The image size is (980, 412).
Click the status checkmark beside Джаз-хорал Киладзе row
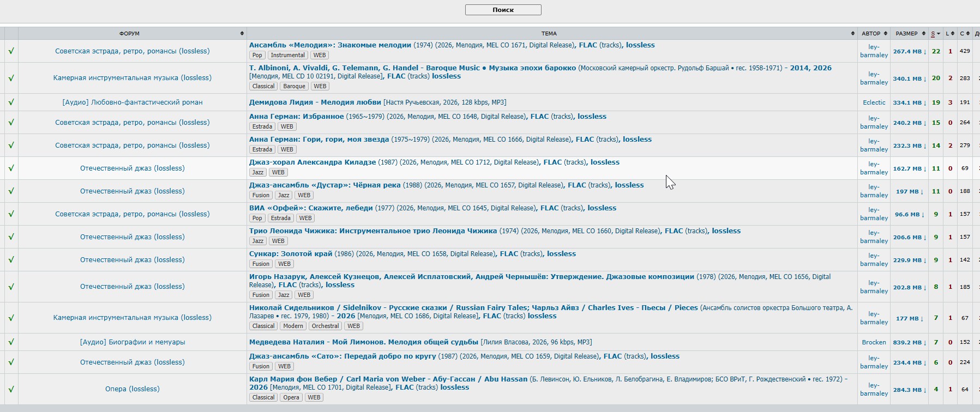pyautogui.click(x=11, y=168)
